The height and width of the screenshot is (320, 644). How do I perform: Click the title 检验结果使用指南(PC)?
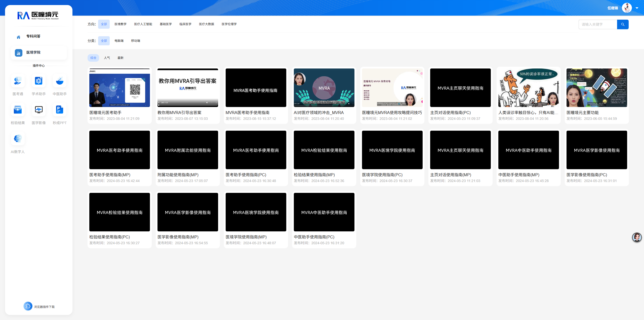point(109,237)
